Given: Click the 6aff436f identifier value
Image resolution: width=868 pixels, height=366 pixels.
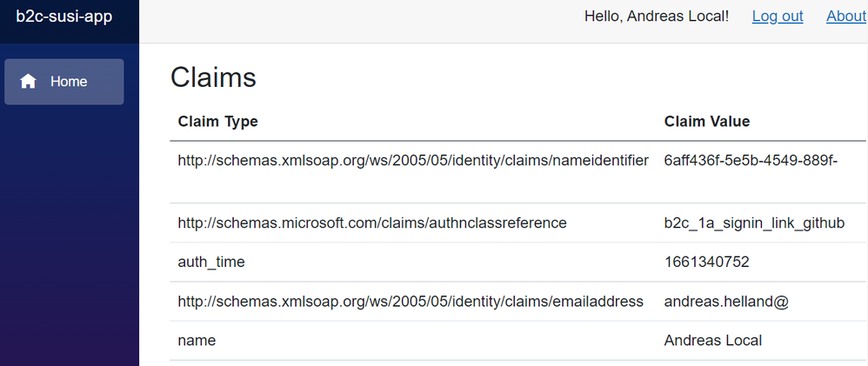Looking at the screenshot, I should tap(750, 161).
